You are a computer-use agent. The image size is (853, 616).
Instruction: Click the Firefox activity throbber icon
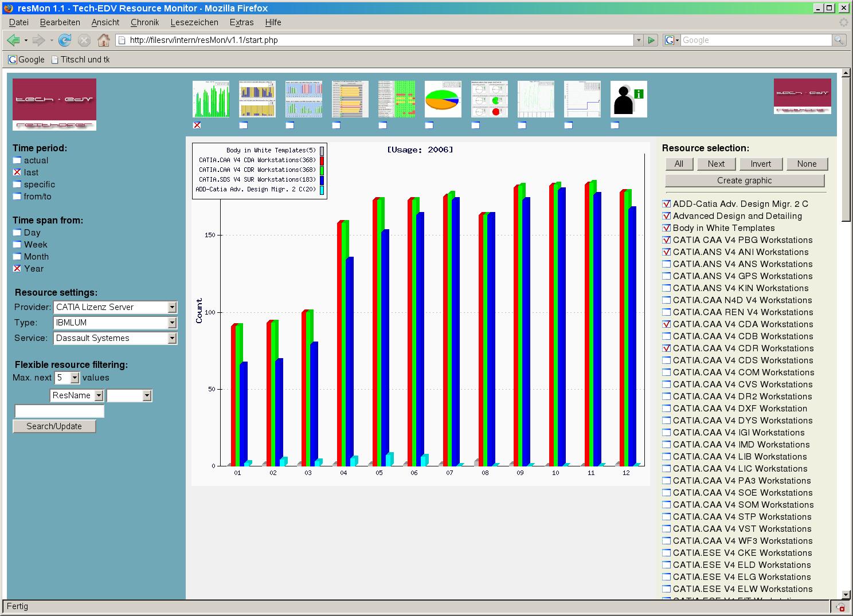pos(844,22)
